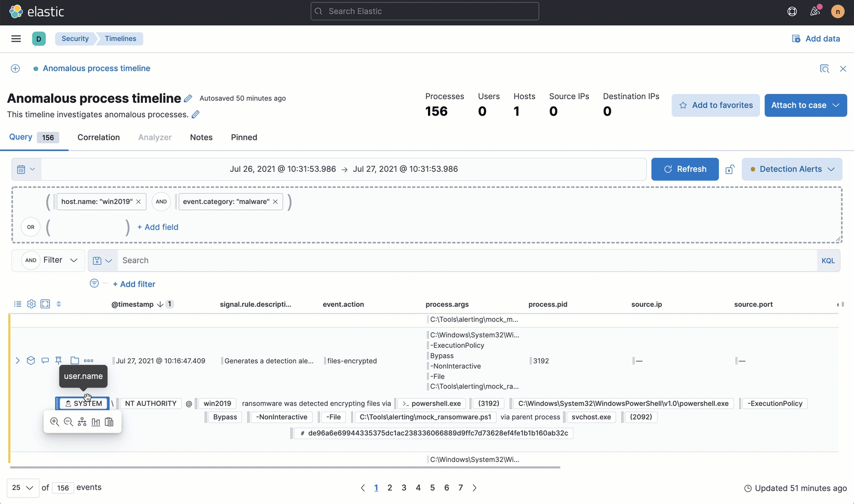Switch to the Correlation tab
The height and width of the screenshot is (504, 854).
98,137
